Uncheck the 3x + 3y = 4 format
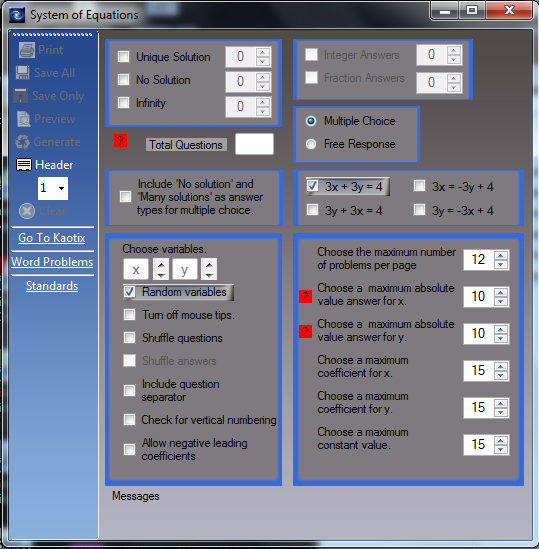Viewport: 539px width, 549px height. click(312, 186)
